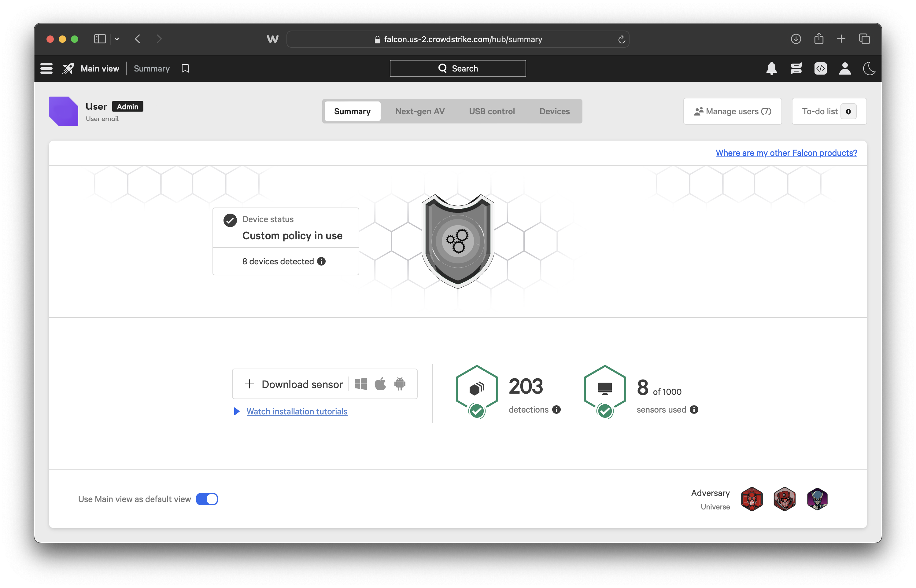
Task: Select the Android sensor platform icon
Action: click(x=400, y=384)
